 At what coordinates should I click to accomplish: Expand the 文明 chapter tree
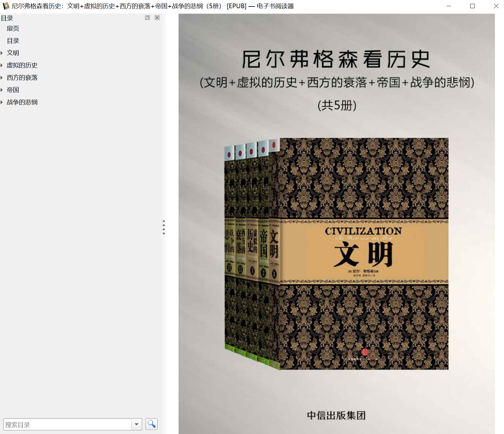(2, 53)
